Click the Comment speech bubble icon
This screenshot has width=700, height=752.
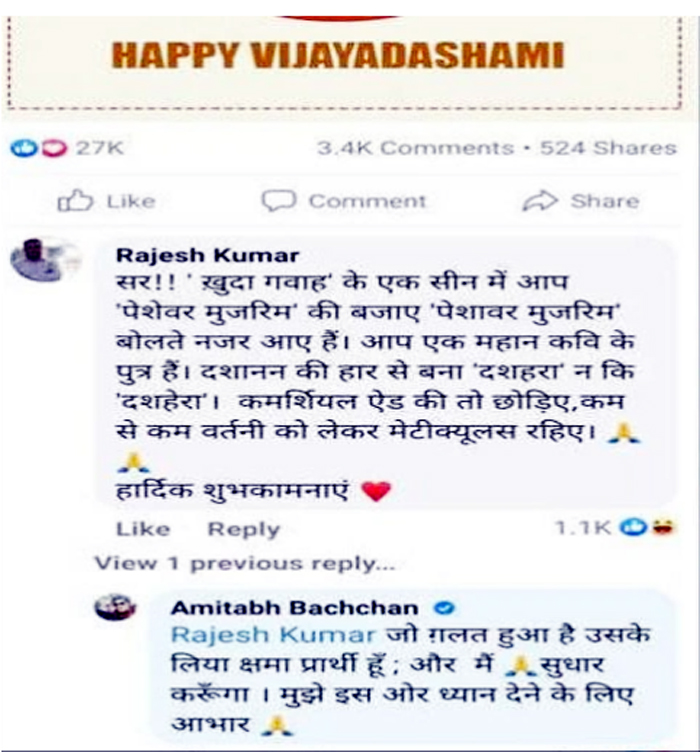tap(279, 200)
